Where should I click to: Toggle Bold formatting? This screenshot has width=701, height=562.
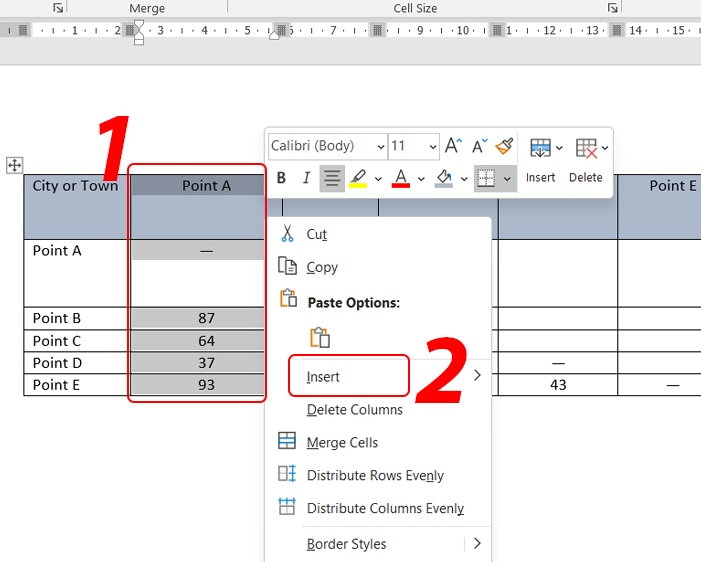point(281,178)
